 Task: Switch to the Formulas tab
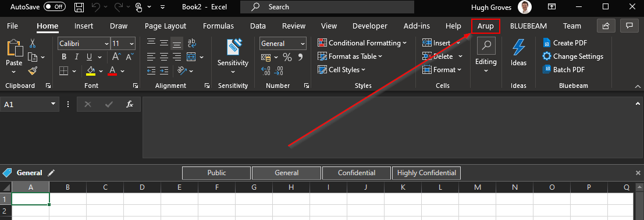(x=219, y=26)
